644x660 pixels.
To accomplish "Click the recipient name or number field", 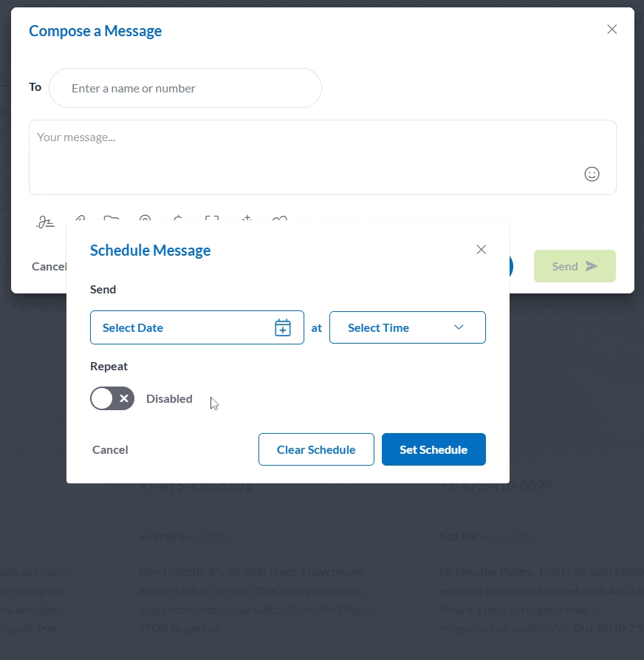I will click(x=185, y=88).
